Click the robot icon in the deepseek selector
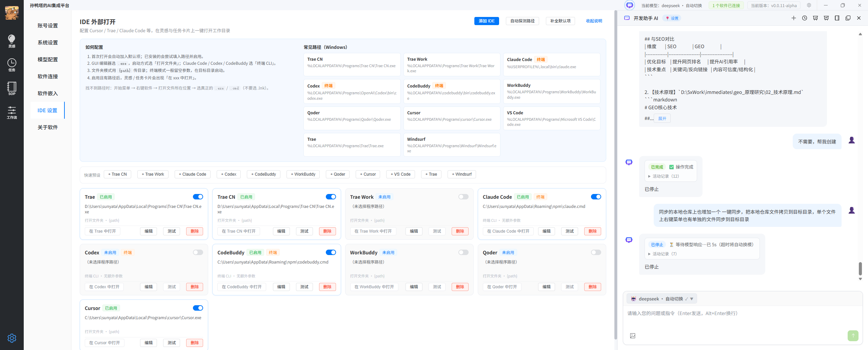 tap(633, 299)
